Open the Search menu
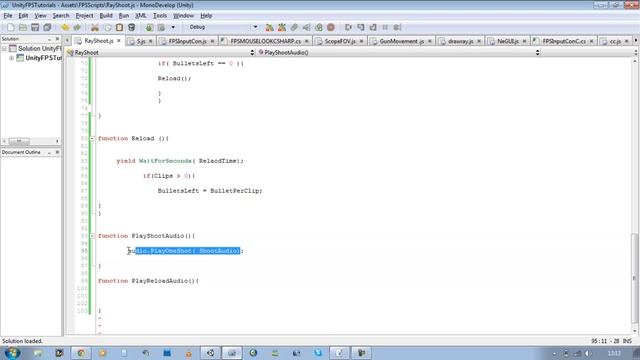This screenshot has height=360, width=640. click(x=61, y=16)
